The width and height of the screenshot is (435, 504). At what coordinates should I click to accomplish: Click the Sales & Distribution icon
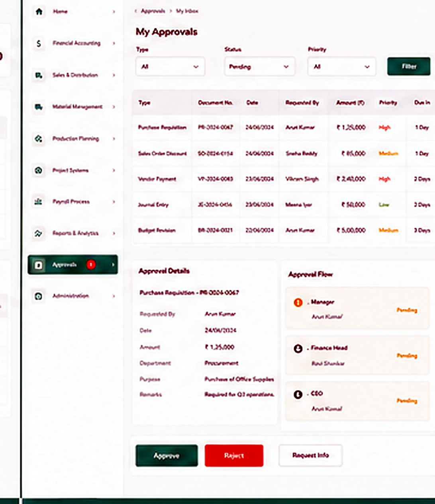point(39,75)
